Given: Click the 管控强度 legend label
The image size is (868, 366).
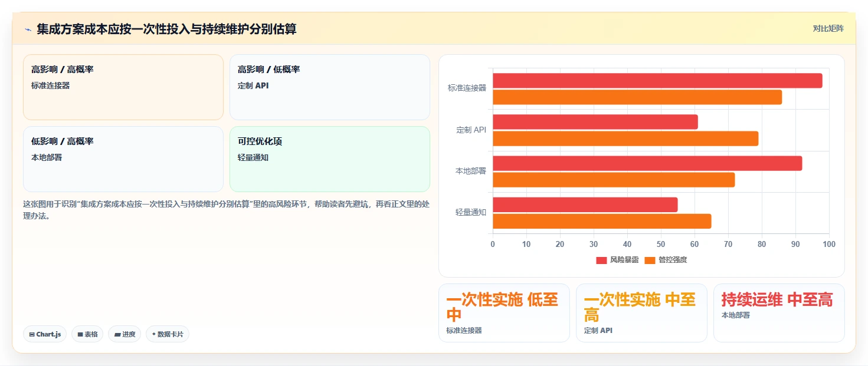Looking at the screenshot, I should 673,260.
